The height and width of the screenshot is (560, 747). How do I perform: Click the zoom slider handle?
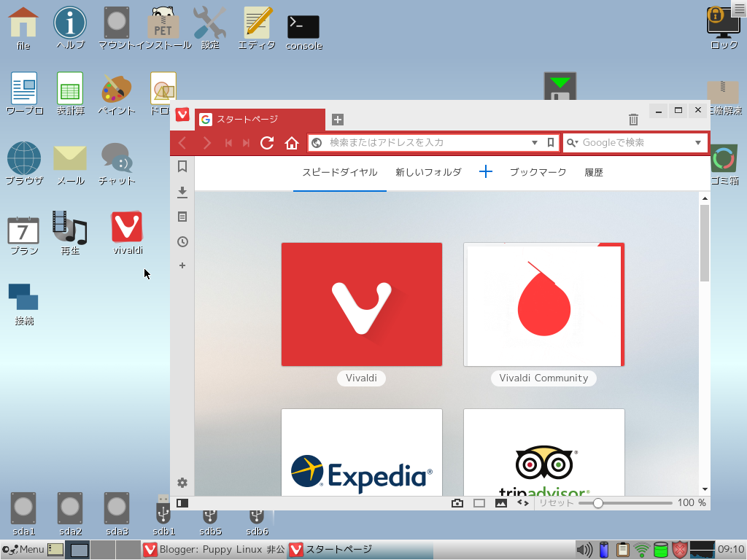pyautogui.click(x=598, y=503)
